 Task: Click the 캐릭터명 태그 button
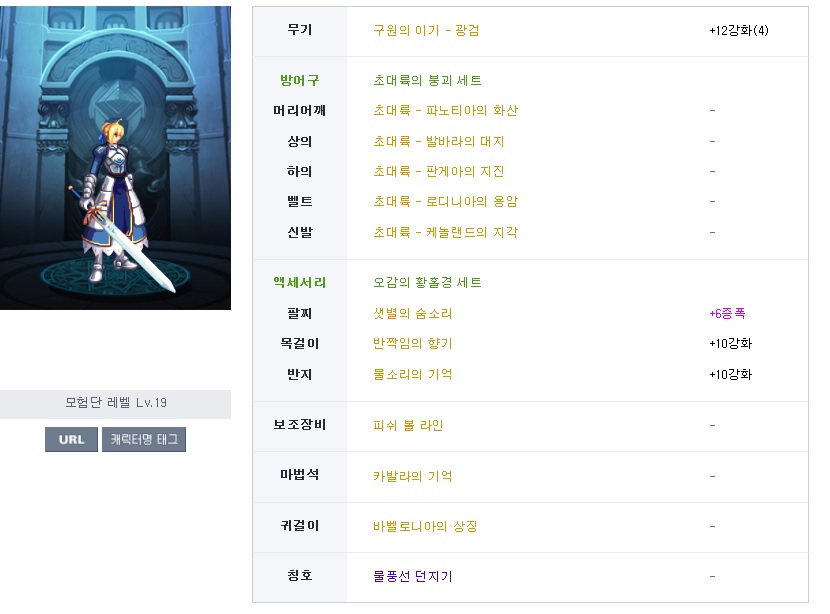tap(144, 439)
